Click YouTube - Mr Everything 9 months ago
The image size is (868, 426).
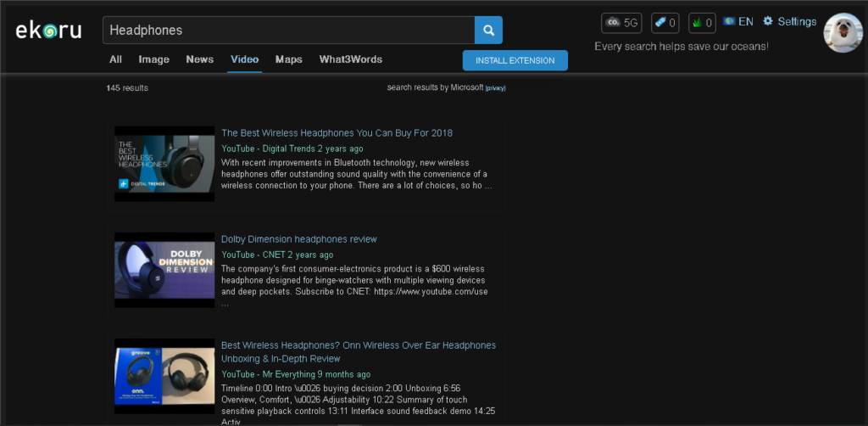click(x=296, y=374)
